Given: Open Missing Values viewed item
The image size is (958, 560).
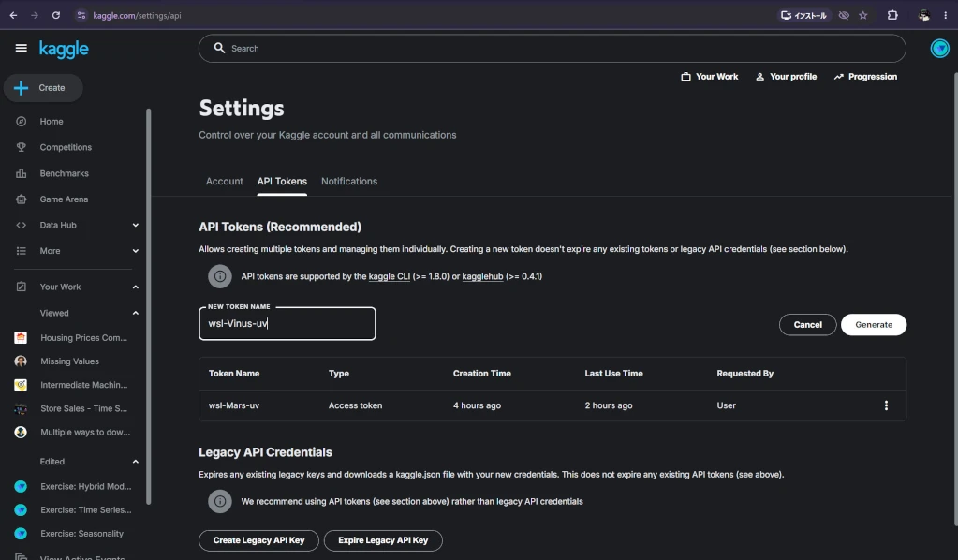Looking at the screenshot, I should pyautogui.click(x=69, y=361).
